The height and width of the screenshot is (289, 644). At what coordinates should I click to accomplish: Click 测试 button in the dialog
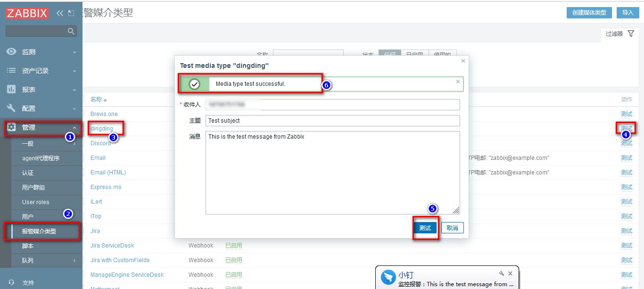pyautogui.click(x=425, y=228)
